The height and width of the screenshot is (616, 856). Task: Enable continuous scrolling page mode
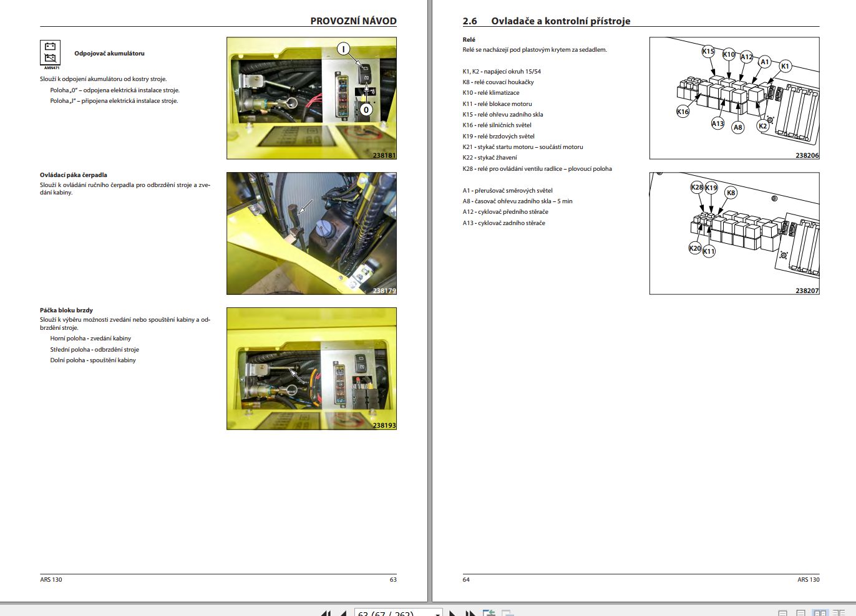pyautogui.click(x=800, y=613)
